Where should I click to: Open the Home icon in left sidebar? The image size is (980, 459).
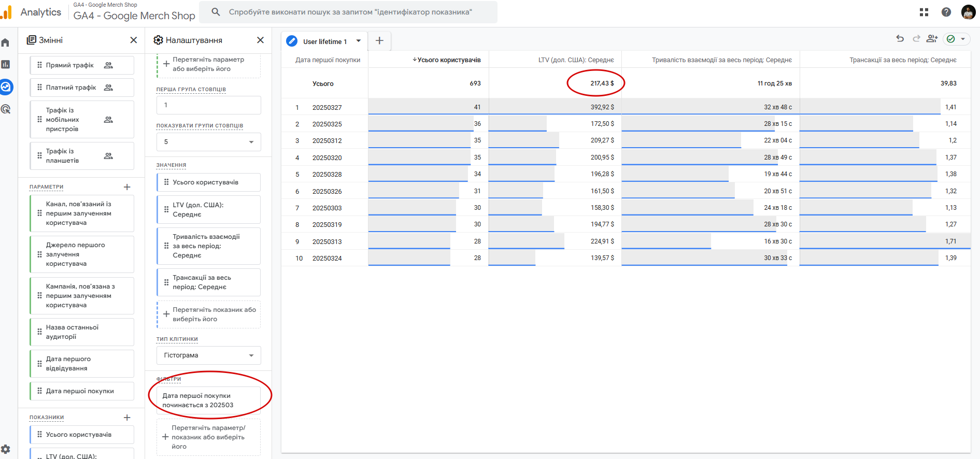tap(6, 42)
